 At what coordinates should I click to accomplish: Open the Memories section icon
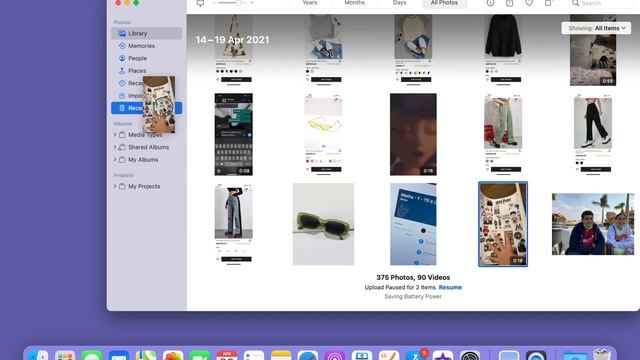click(122, 46)
